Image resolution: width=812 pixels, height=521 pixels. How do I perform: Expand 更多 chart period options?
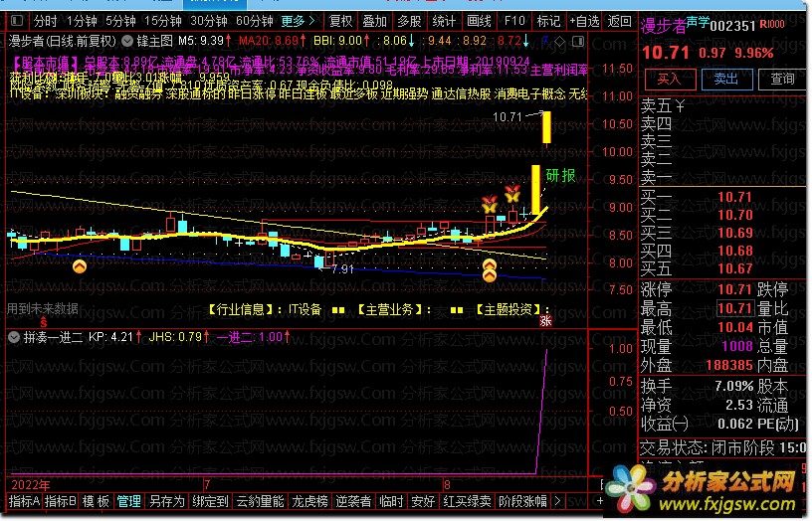[299, 21]
